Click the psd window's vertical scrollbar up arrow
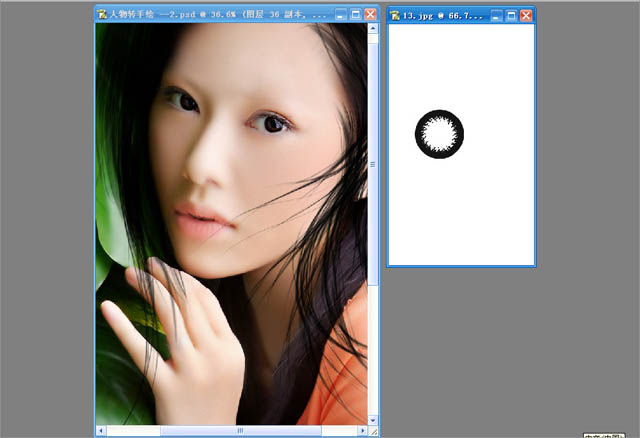640x438 pixels. pyautogui.click(x=373, y=28)
